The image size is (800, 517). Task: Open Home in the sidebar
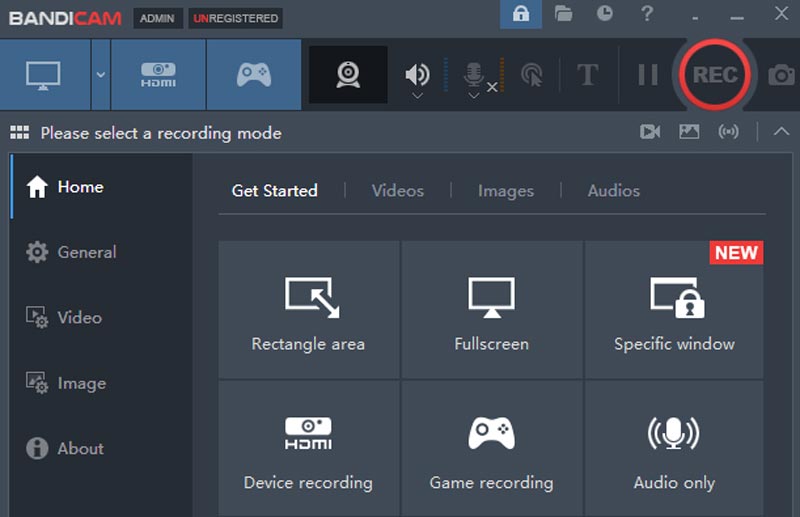tap(101, 187)
